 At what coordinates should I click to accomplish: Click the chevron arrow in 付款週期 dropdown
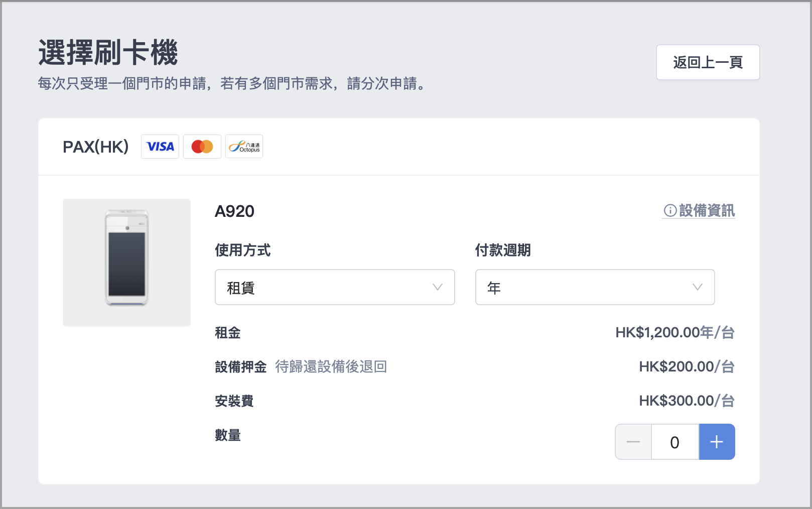coord(698,287)
